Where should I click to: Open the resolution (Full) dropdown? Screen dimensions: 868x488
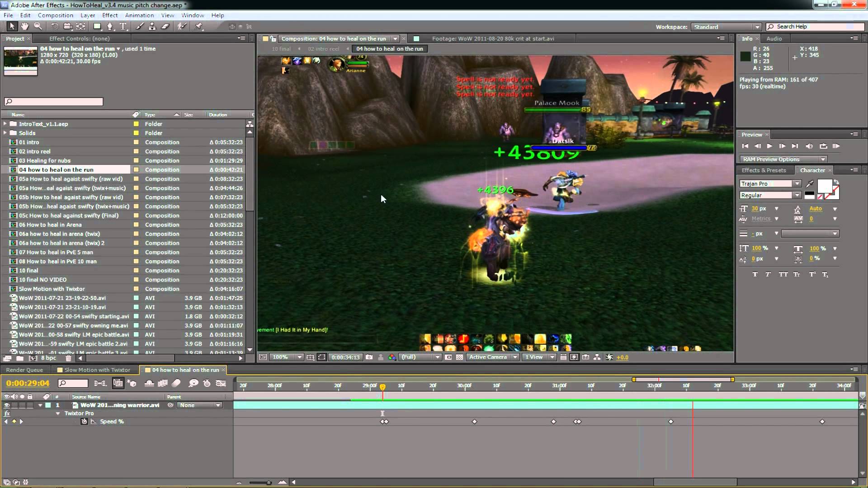point(421,357)
